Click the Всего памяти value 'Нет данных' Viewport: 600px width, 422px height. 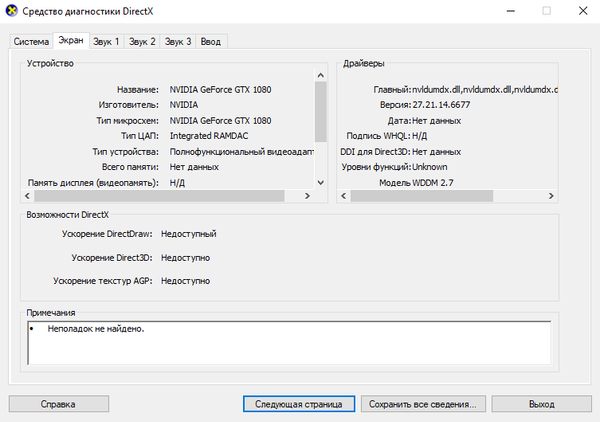click(194, 167)
